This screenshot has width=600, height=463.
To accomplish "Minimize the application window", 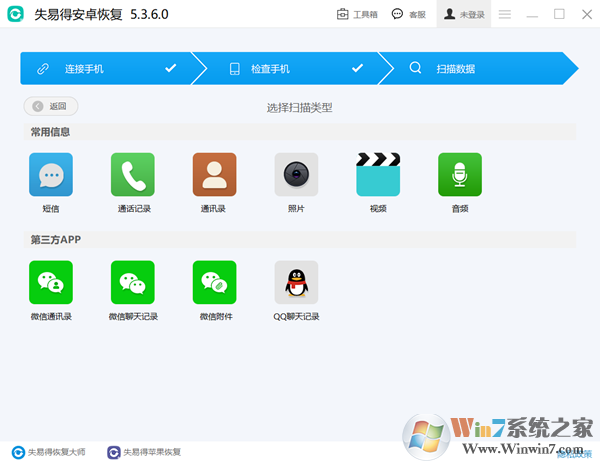I will coord(532,15).
